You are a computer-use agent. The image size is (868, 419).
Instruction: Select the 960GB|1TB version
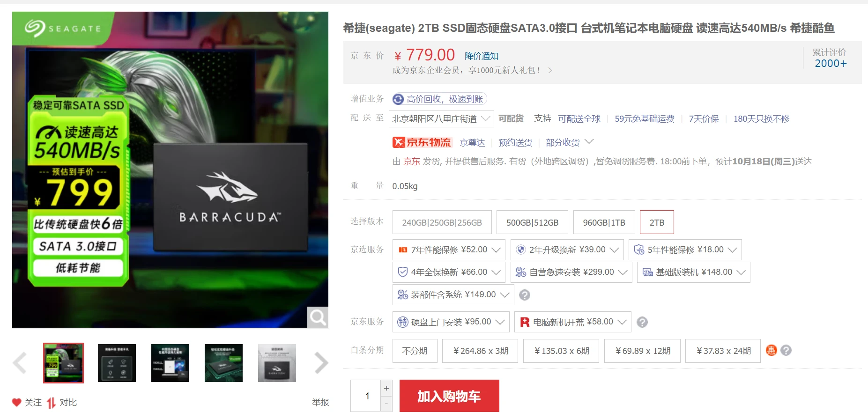pyautogui.click(x=604, y=222)
